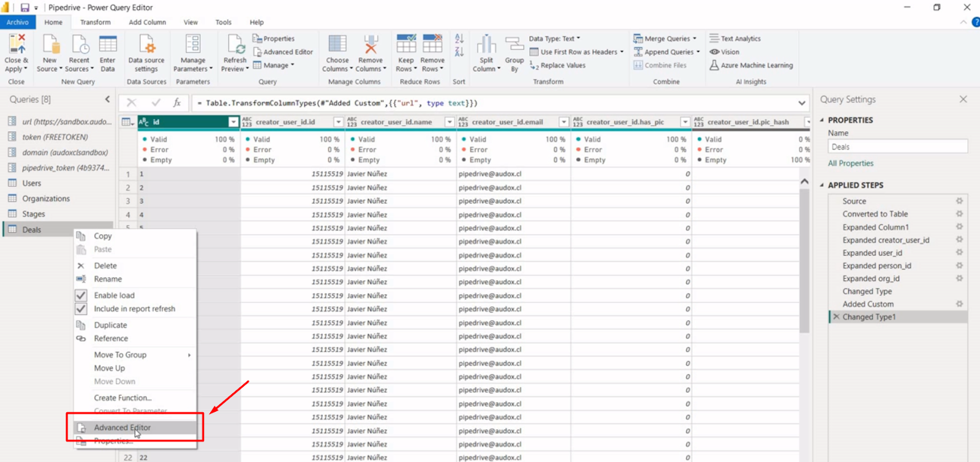Open Merge Queries dropdown
Viewport: 980px width, 462px height.
(x=665, y=39)
